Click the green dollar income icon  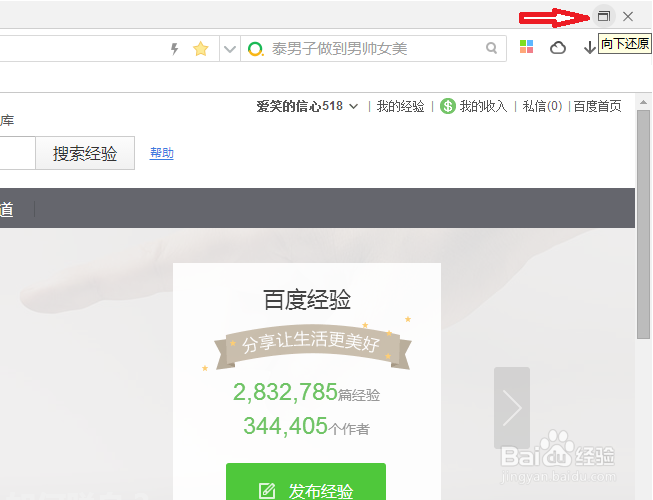point(448,106)
